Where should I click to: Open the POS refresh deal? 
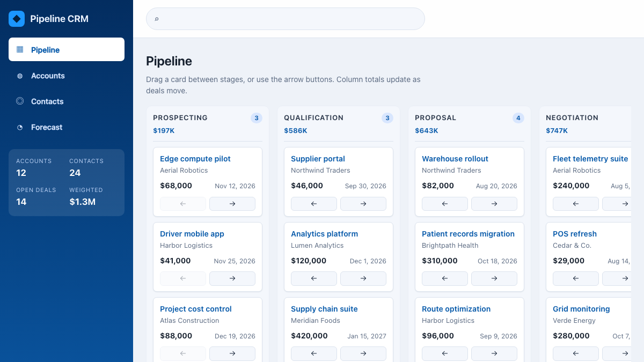point(575,234)
